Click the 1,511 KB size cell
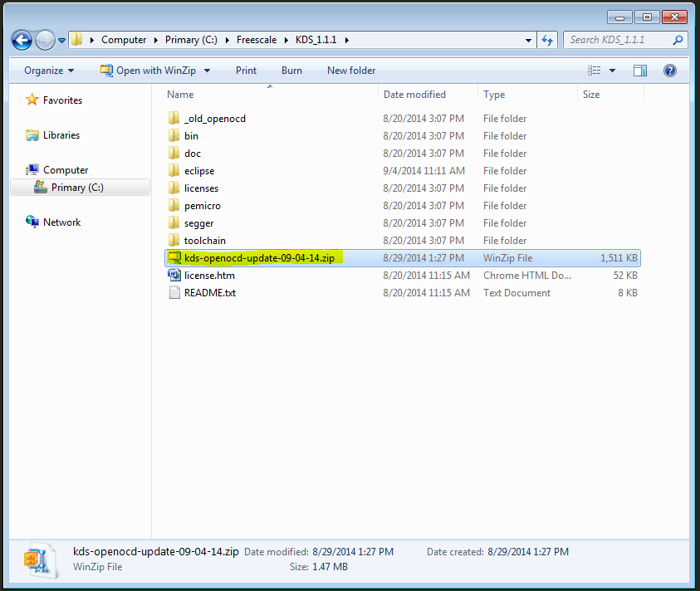The height and width of the screenshot is (591, 700). coord(619,258)
